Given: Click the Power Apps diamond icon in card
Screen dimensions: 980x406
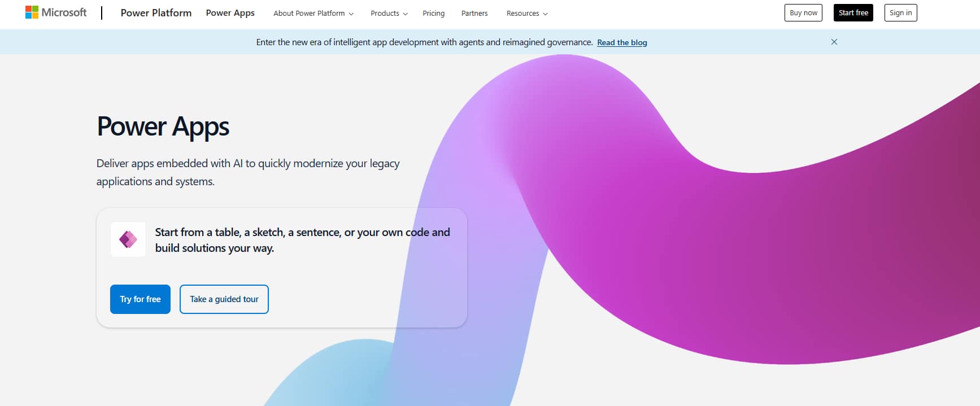Looking at the screenshot, I should pyautogui.click(x=128, y=239).
